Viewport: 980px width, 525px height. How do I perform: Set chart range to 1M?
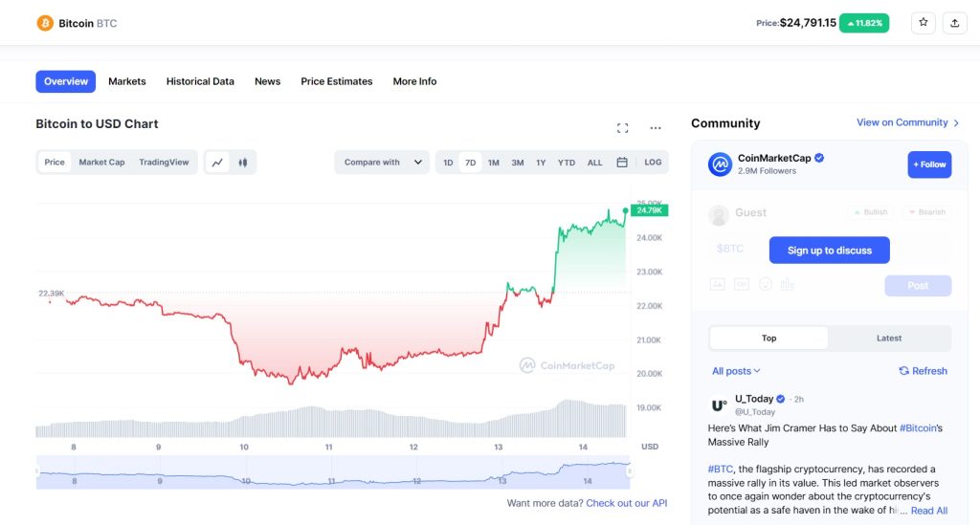[493, 163]
